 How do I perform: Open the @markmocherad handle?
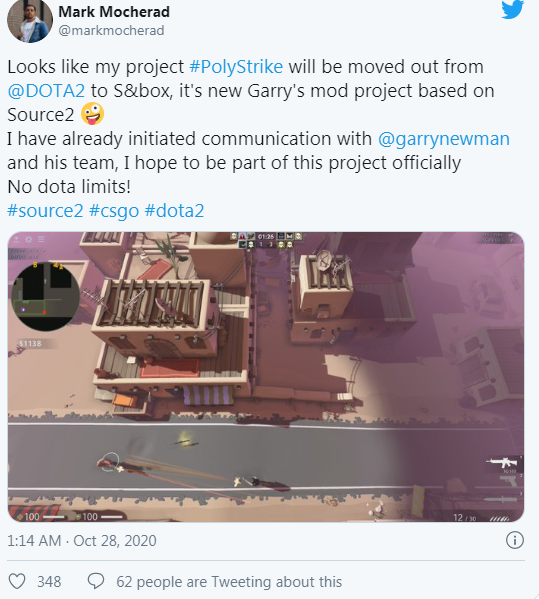[x=111, y=31]
